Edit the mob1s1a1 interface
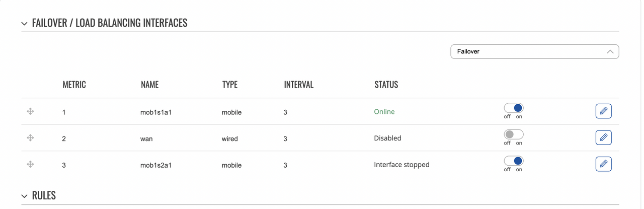 [x=603, y=111]
